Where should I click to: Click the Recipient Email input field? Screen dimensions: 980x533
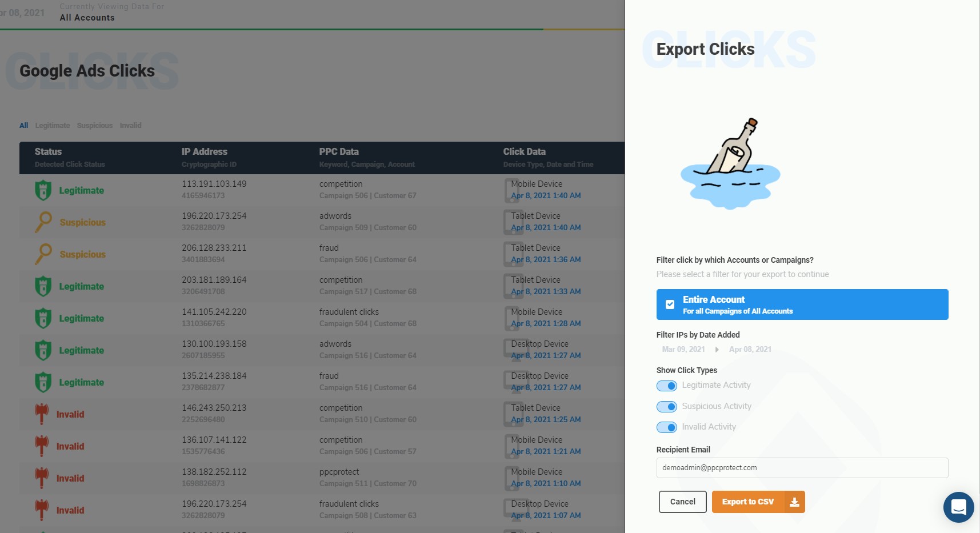click(x=802, y=468)
